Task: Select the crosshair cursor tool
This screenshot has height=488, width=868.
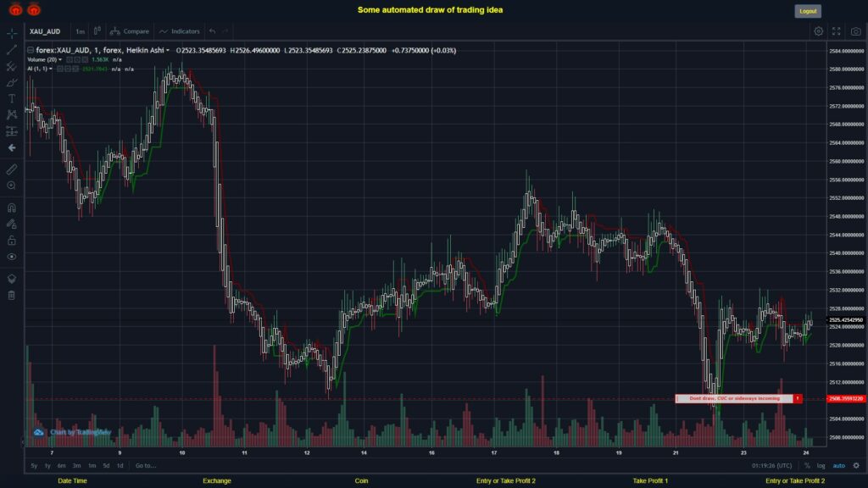Action: tap(12, 33)
